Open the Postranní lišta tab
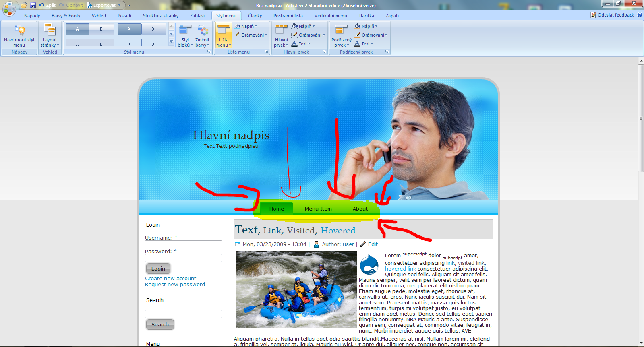Viewport: 644px width, 347px height. click(x=288, y=16)
